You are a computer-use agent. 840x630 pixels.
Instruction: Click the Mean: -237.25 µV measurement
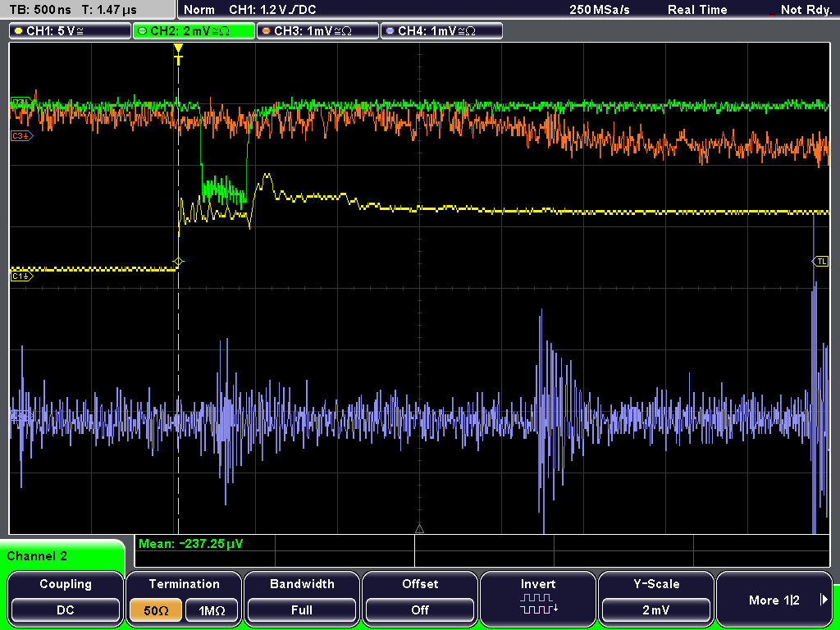click(190, 544)
